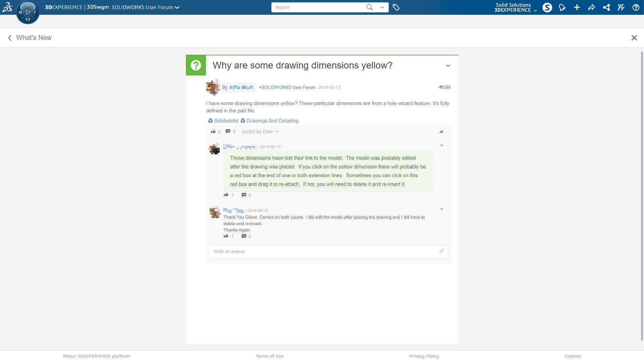The height and width of the screenshot is (362, 644).
Task: Like the original question post
Action: tap(213, 132)
